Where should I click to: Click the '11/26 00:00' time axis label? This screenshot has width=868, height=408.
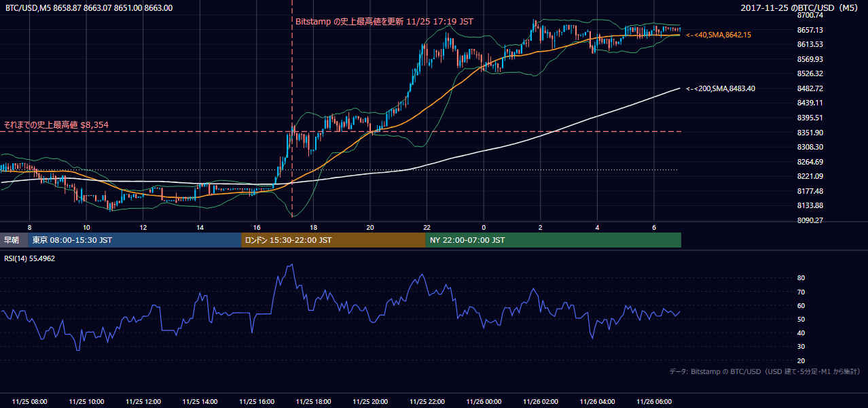(484, 402)
